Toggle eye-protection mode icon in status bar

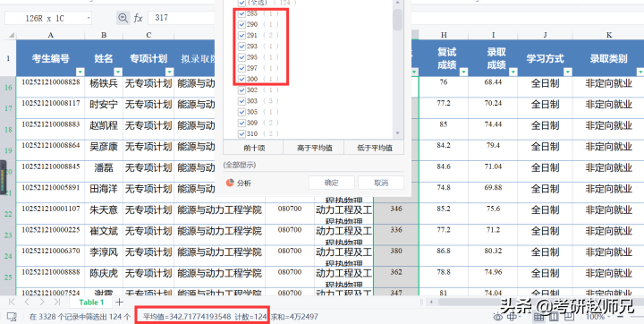[498, 317]
